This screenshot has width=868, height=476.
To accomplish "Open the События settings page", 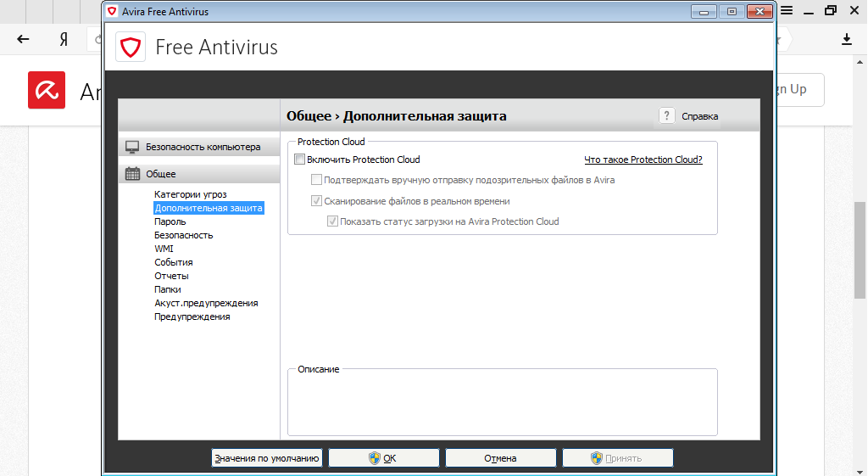I will click(x=173, y=262).
